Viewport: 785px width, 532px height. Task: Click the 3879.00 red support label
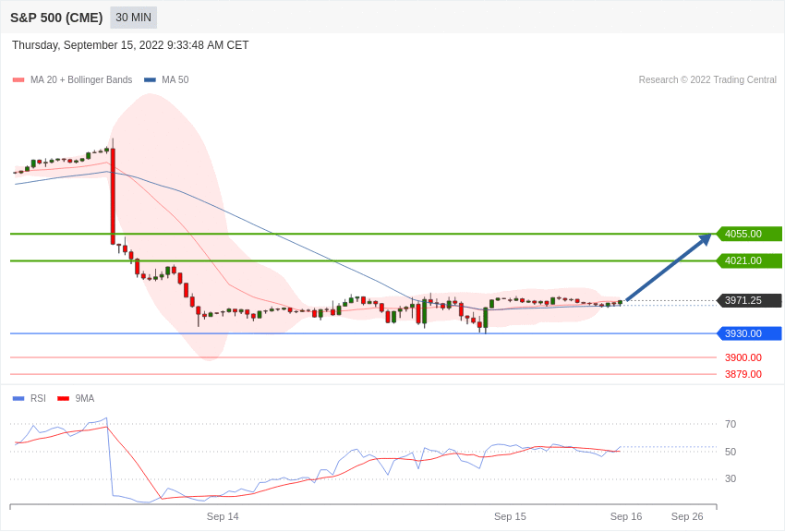[x=743, y=374]
